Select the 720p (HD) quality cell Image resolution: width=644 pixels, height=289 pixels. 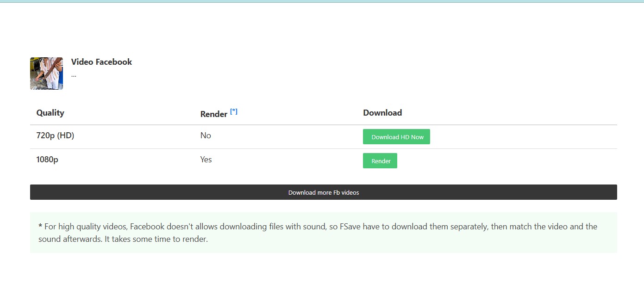[x=55, y=136]
